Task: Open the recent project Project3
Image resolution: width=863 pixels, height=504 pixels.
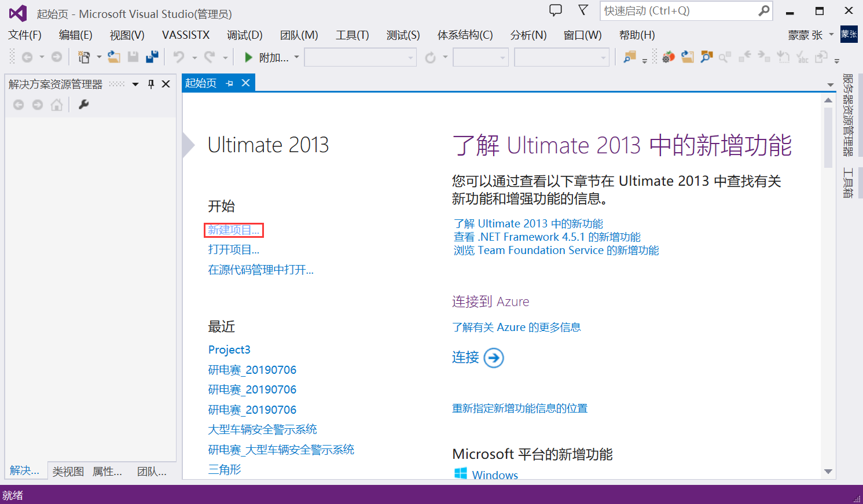Action: (x=229, y=350)
